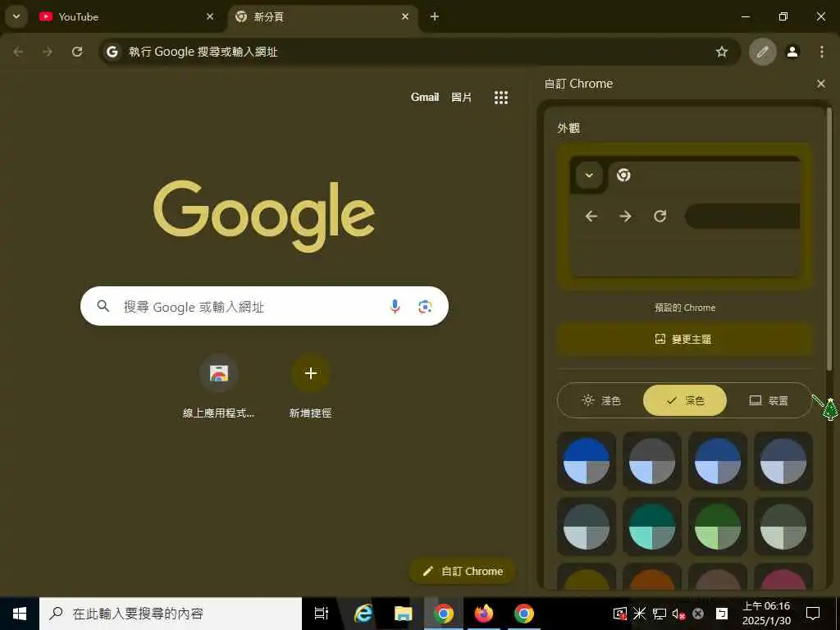
Task: Choose the bright blue color swatch
Action: (x=586, y=461)
